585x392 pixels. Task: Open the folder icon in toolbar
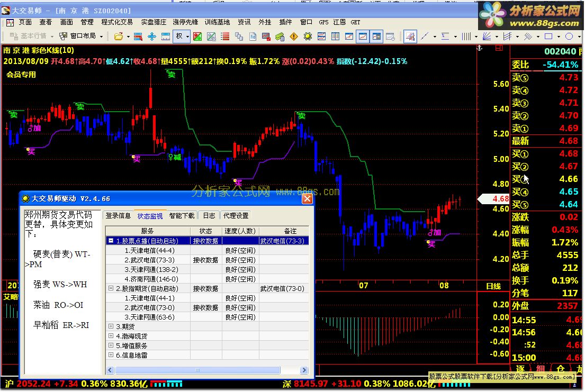pyautogui.click(x=119, y=37)
